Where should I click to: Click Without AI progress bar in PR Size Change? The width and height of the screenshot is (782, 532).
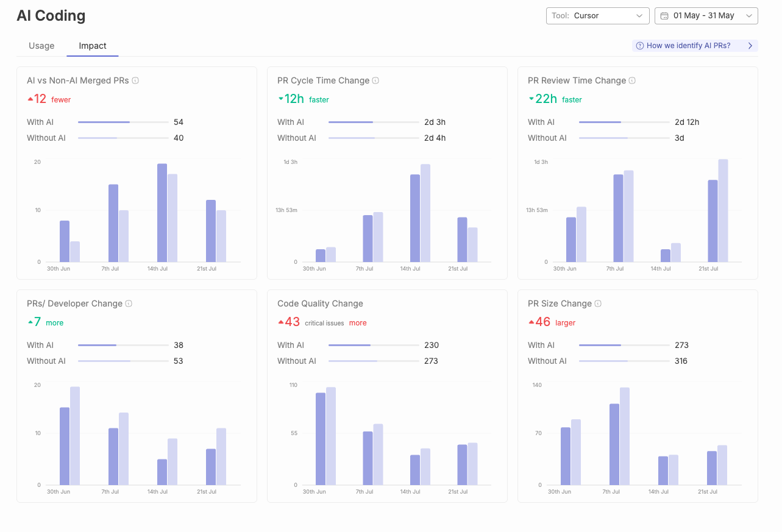(x=624, y=361)
